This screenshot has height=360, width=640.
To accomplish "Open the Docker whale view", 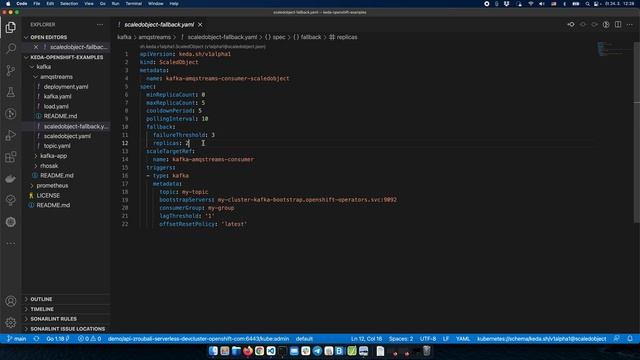I will click(11, 179).
